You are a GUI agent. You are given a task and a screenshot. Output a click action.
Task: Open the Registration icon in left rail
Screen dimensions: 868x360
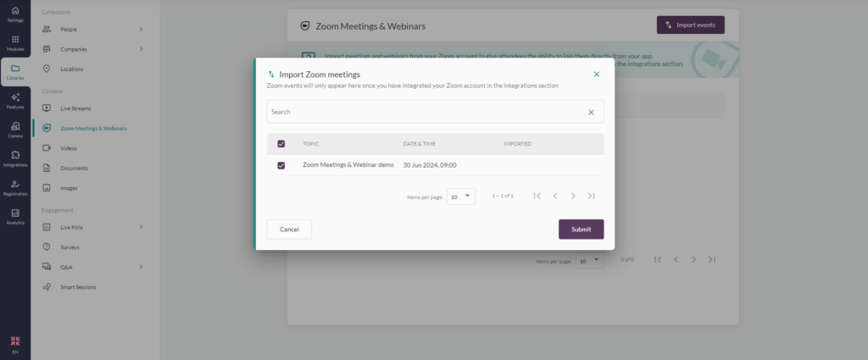pyautogui.click(x=15, y=187)
